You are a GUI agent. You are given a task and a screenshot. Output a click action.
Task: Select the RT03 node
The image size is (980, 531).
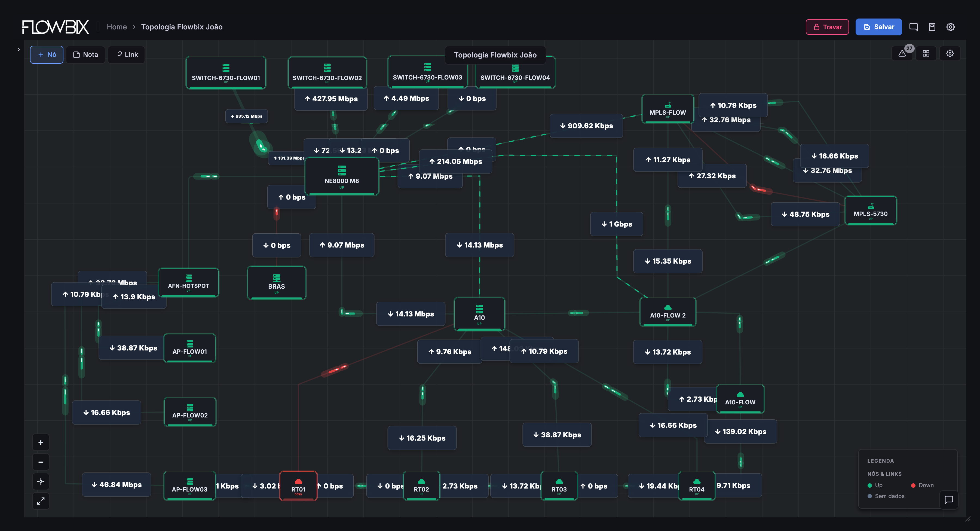pos(559,486)
